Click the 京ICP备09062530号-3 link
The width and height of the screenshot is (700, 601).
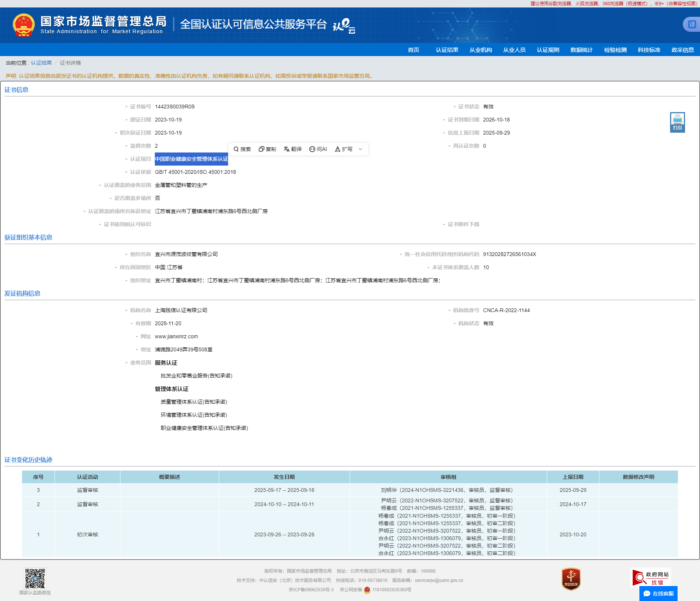(311, 590)
